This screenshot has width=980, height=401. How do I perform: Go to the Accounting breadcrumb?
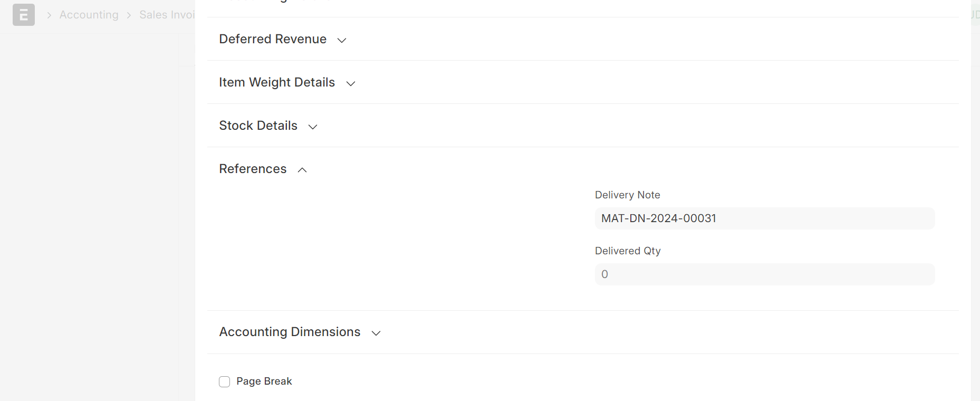pyautogui.click(x=89, y=15)
